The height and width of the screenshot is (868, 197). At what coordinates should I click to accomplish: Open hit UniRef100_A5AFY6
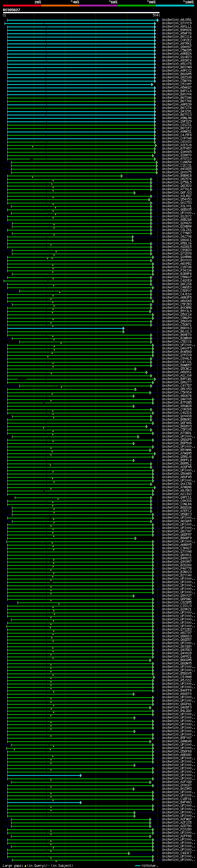coord(176,33)
